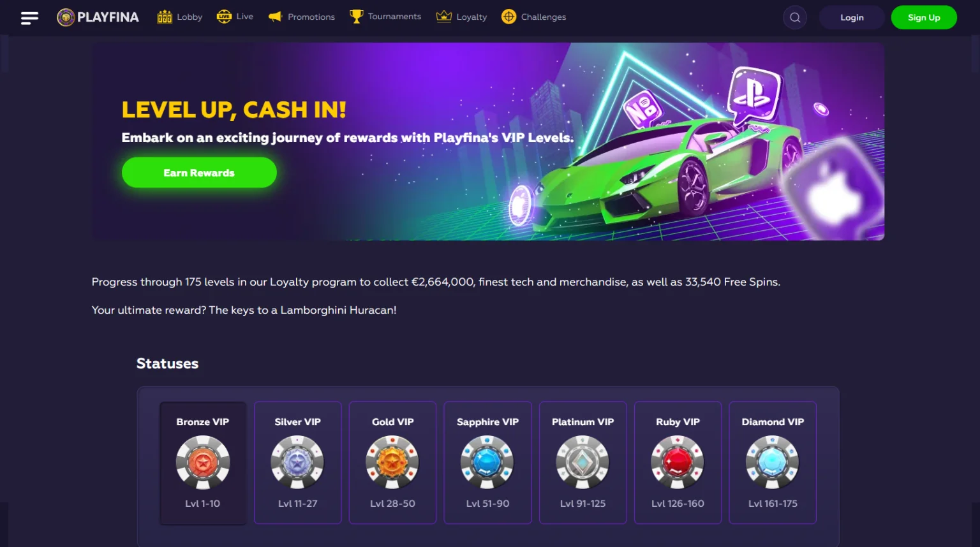Click the Lobby slot machine icon
Viewport: 980px width, 547px height.
click(x=165, y=17)
